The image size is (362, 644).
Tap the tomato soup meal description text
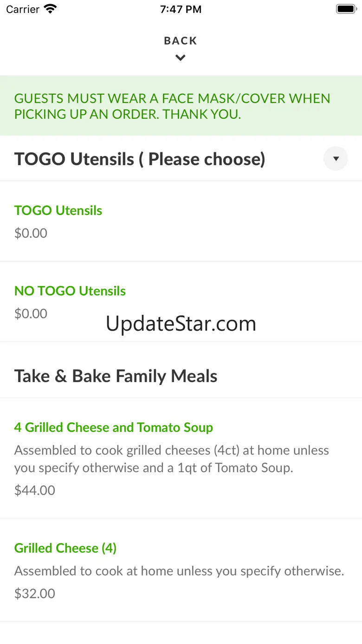coord(172,459)
